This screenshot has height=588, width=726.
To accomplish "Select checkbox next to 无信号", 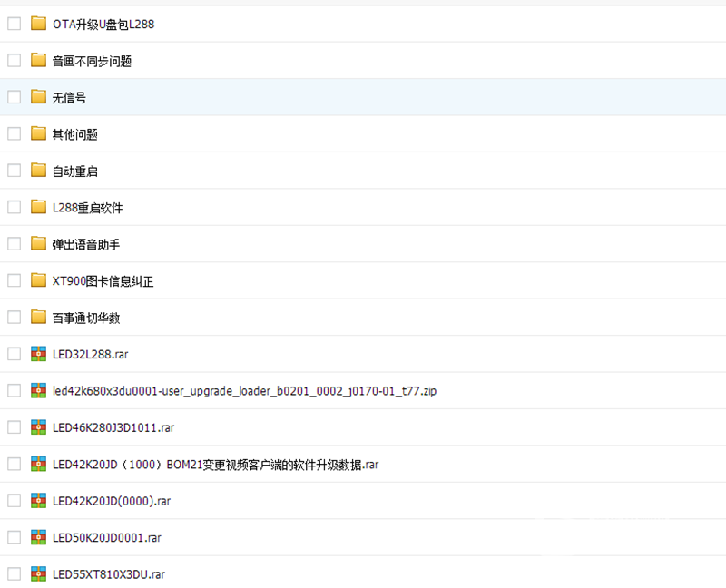I will pyautogui.click(x=15, y=97).
